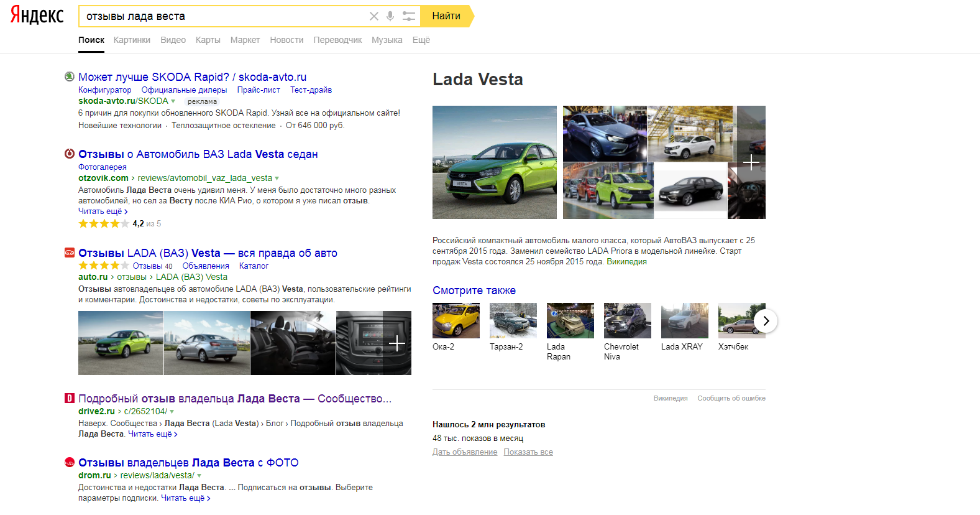Select the Поиск tab
The width and height of the screenshot is (980, 515).
pyautogui.click(x=91, y=40)
